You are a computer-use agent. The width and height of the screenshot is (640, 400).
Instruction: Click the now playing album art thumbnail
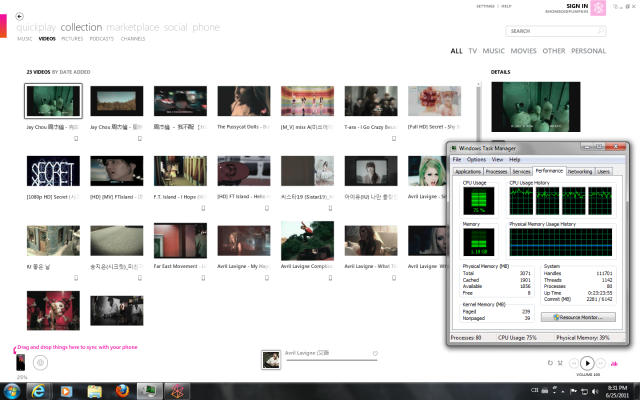point(271,360)
